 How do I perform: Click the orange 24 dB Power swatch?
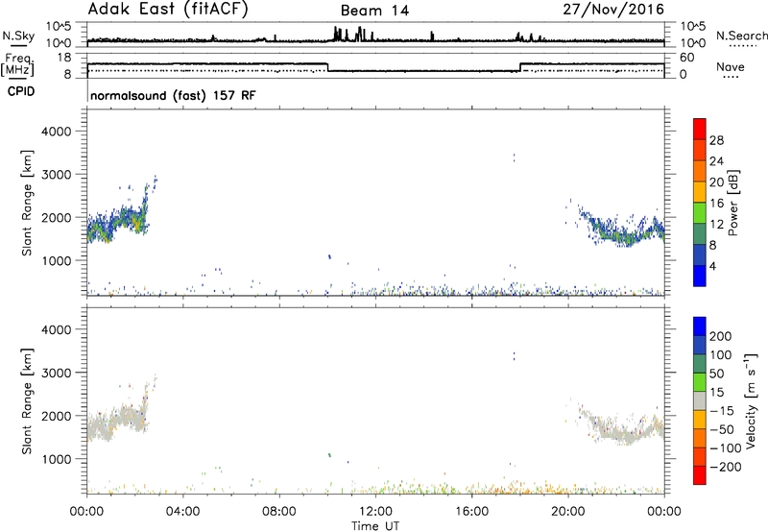click(700, 171)
